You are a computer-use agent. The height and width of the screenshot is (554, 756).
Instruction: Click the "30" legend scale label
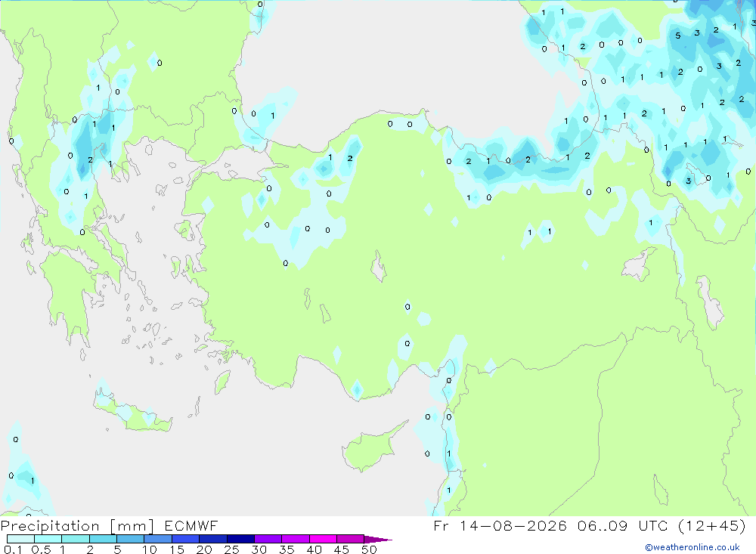click(259, 549)
